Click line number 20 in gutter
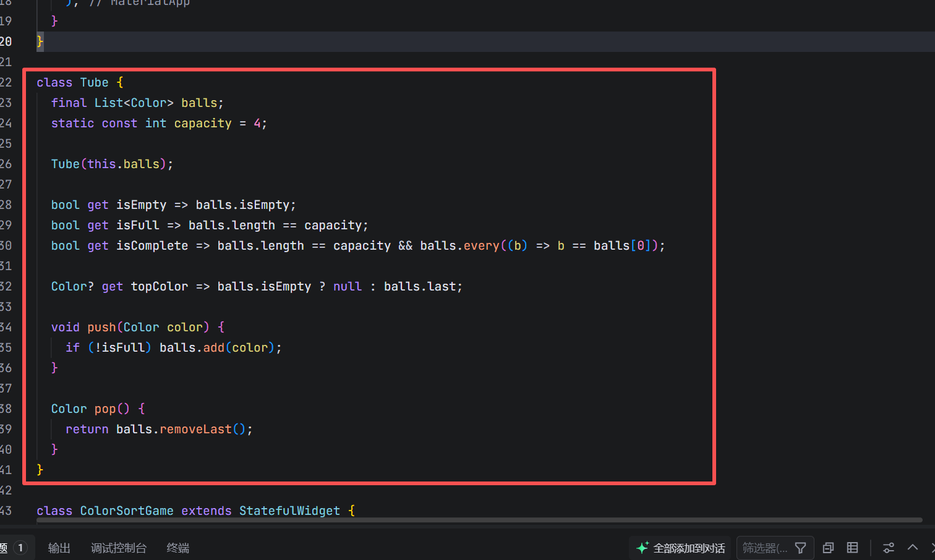Viewport: 935px width, 560px height. coord(6,41)
